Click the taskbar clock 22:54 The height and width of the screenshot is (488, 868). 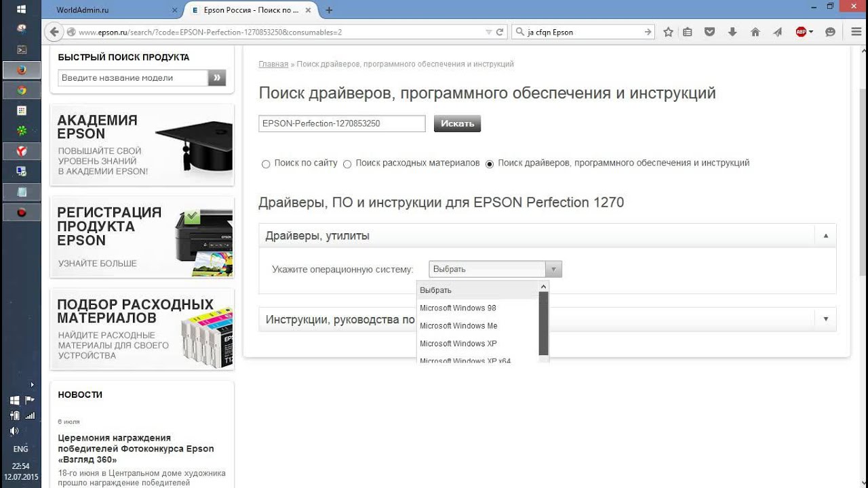click(x=21, y=466)
